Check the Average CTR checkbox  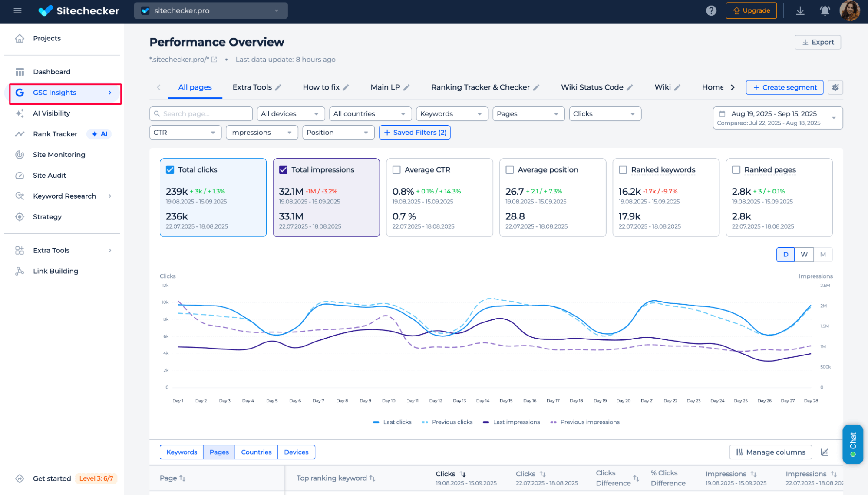pos(396,170)
